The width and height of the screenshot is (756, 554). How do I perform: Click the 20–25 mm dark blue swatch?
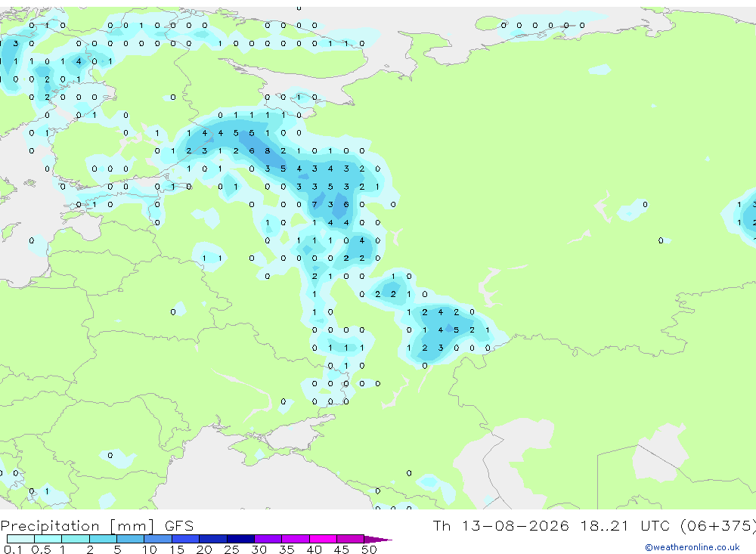coord(213,539)
